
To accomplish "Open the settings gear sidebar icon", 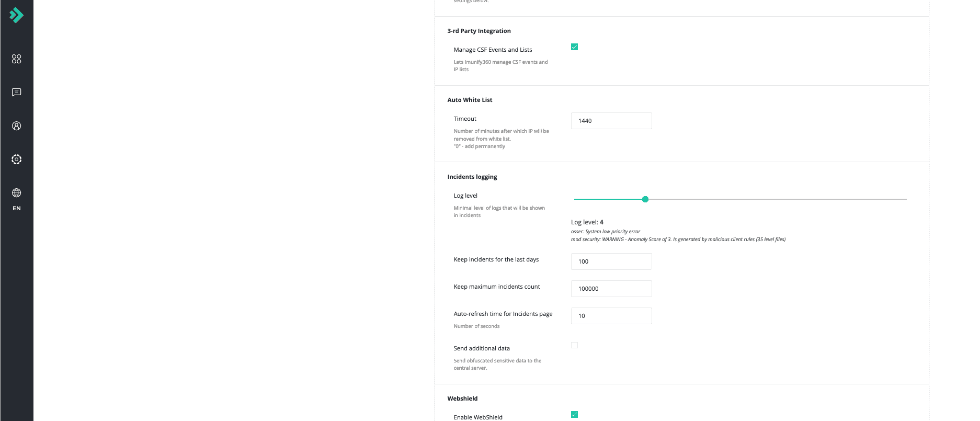I will pos(17,160).
